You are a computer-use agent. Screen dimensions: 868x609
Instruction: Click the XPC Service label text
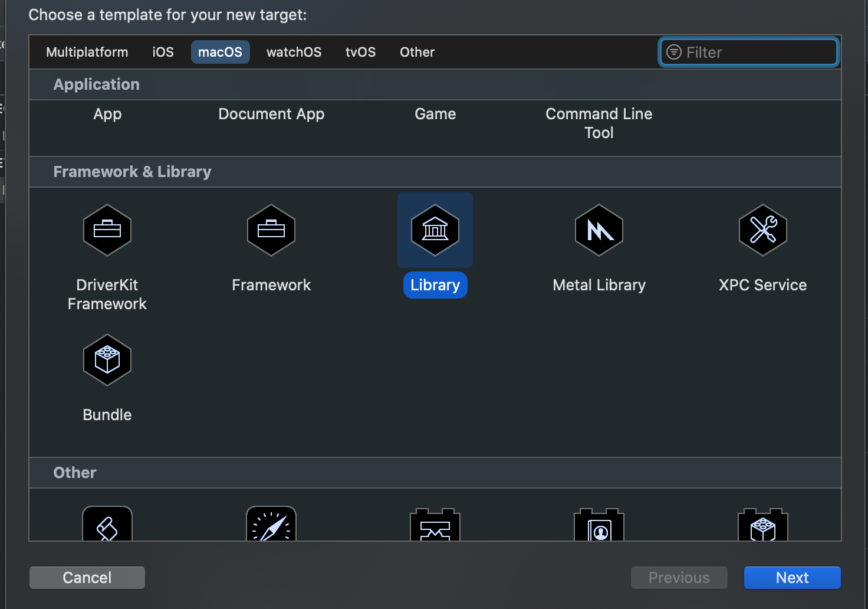(x=763, y=285)
